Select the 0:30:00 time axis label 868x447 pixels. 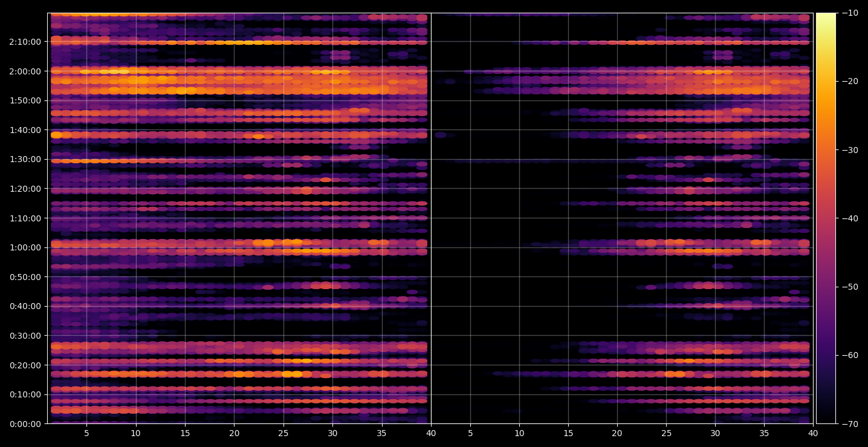click(x=25, y=336)
